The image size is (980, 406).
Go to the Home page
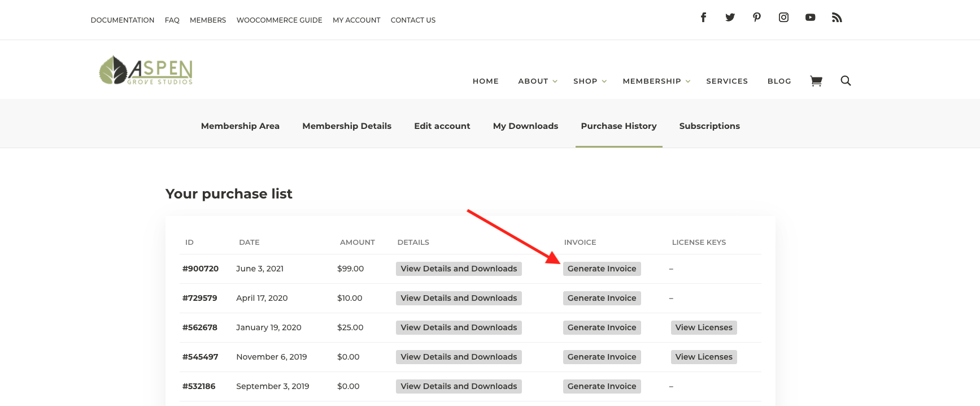[486, 81]
